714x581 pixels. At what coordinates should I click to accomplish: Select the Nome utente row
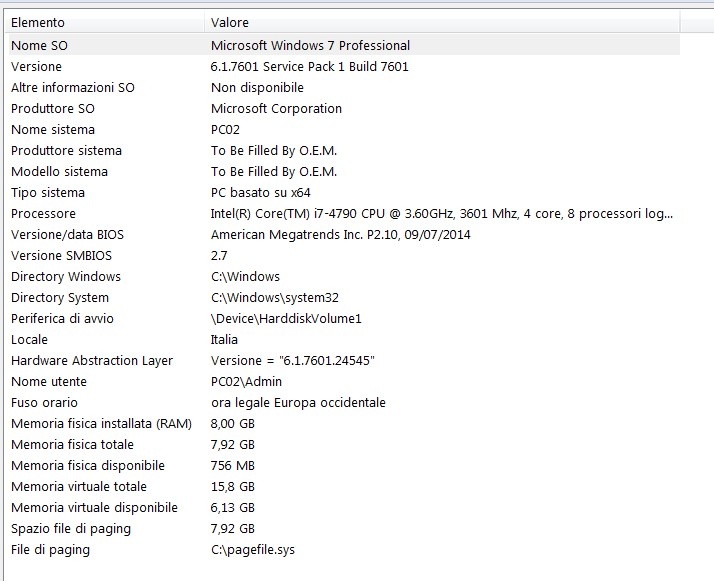pos(49,381)
